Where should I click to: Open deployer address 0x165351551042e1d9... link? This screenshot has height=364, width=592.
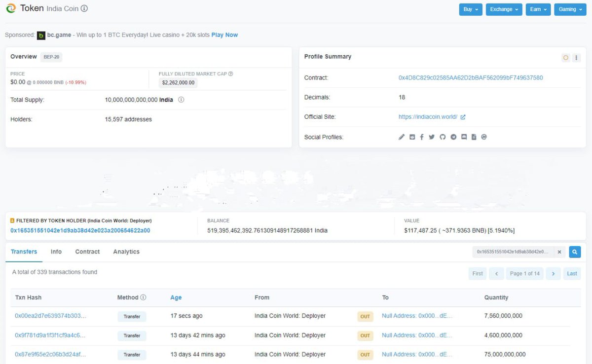point(80,230)
